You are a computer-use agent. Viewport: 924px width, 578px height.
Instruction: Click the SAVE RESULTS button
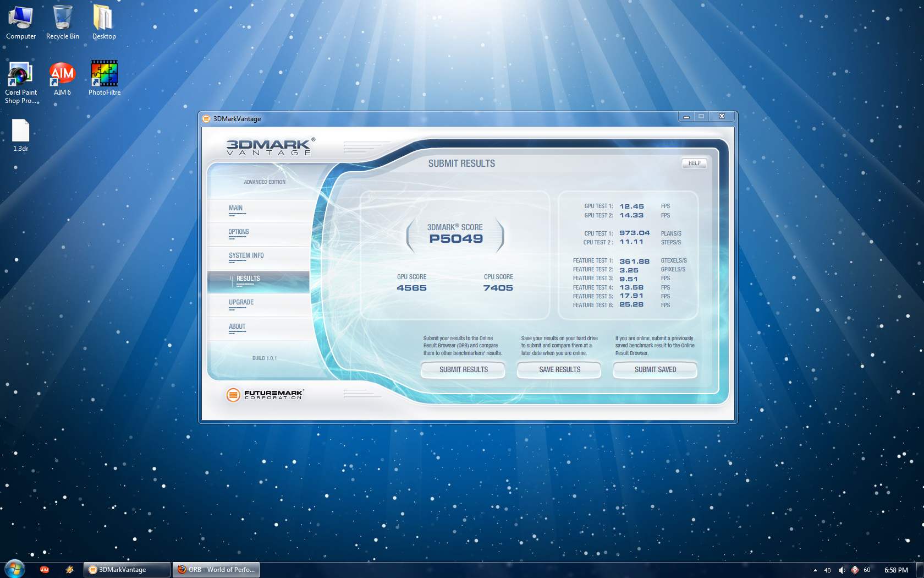click(x=559, y=369)
